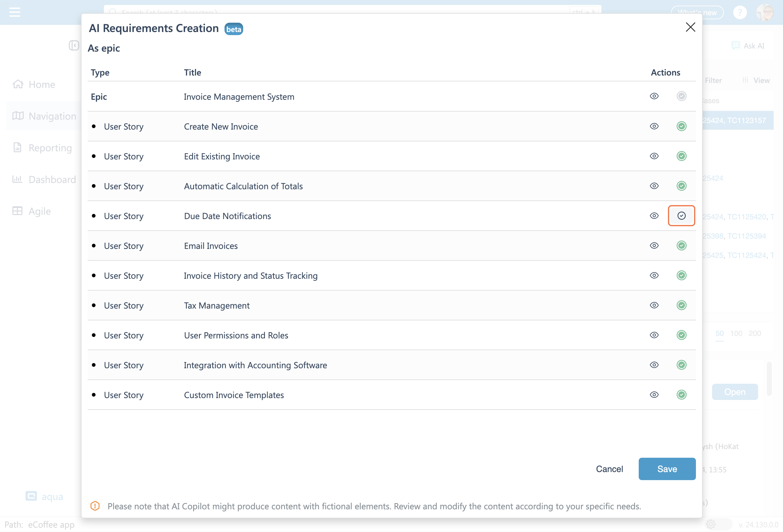Screen dimensions: 783x532
Task: Uncheck the Automatic Calculation of Totals story
Action: (681, 186)
